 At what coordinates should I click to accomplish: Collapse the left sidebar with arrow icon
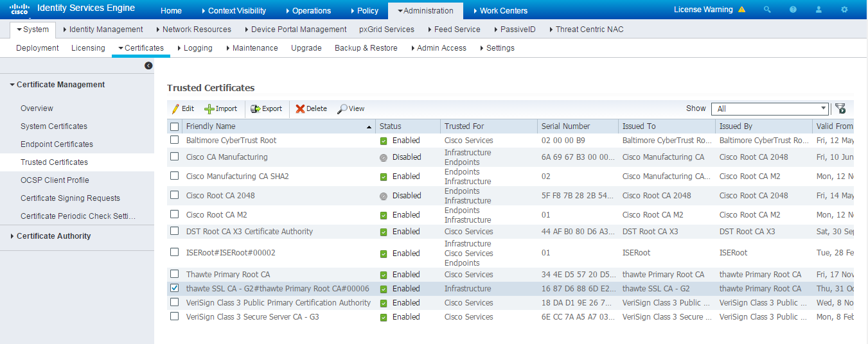[x=148, y=65]
